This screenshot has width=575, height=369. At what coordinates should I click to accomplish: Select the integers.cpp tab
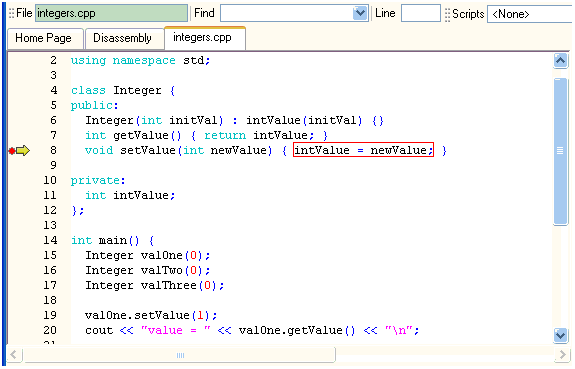click(205, 38)
